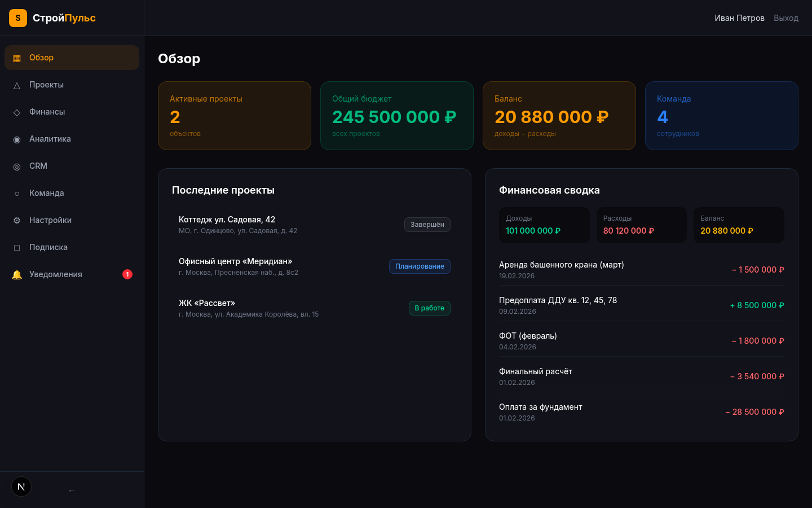This screenshot has height=508, width=812.
Task: Open the Команда menu item
Action: pyautogui.click(x=46, y=193)
